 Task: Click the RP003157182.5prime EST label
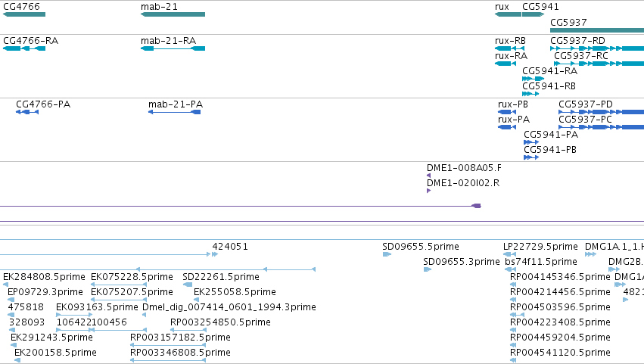(180, 338)
